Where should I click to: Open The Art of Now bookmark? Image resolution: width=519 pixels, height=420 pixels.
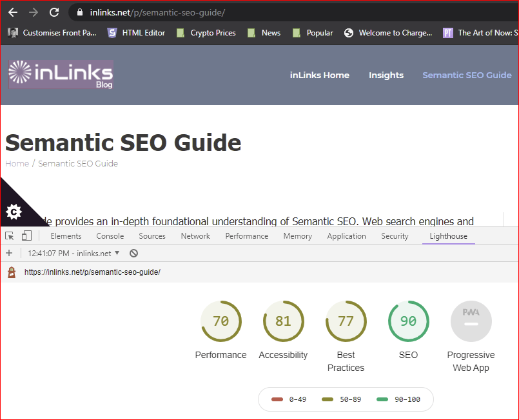[x=480, y=33]
